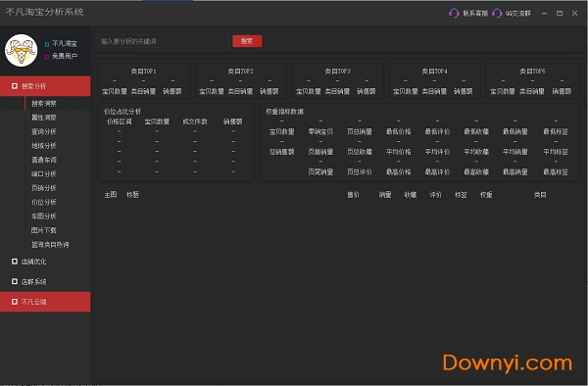
Task: Open 地域分析 from the sidebar
Action: 44,145
